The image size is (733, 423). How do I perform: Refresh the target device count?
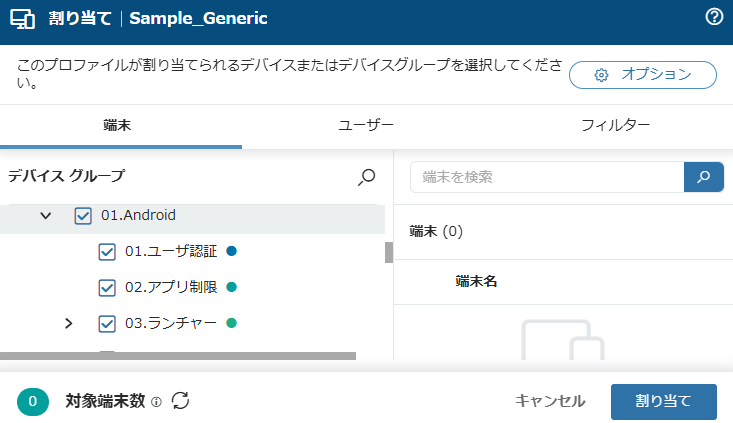[181, 401]
